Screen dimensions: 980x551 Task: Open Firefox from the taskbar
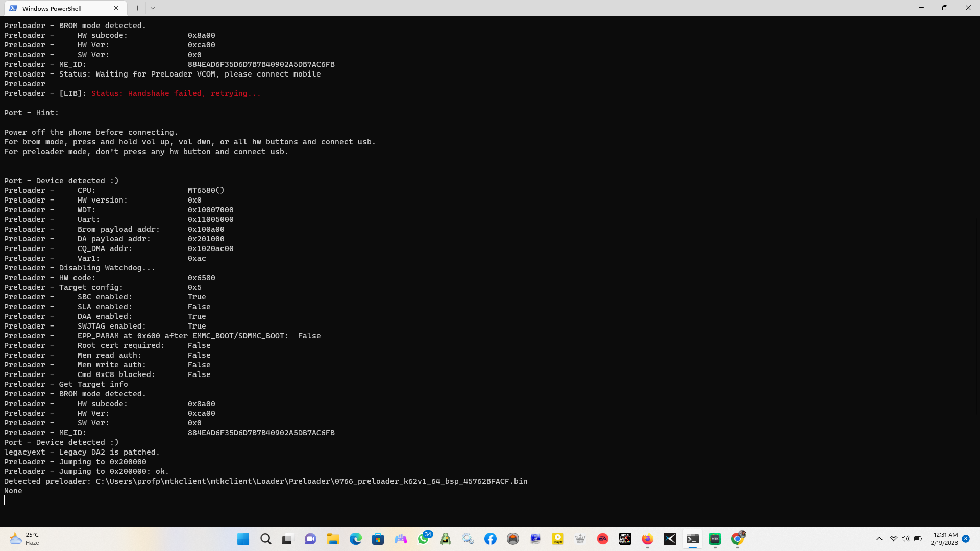point(647,538)
